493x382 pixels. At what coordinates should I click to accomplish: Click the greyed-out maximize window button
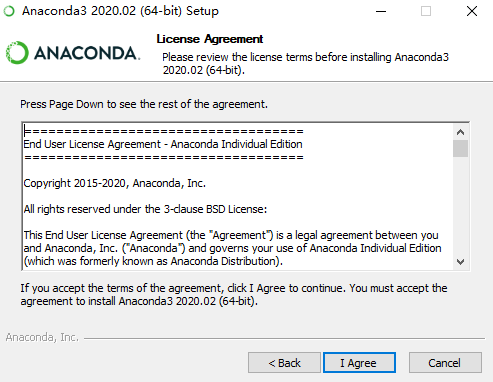[x=426, y=11]
